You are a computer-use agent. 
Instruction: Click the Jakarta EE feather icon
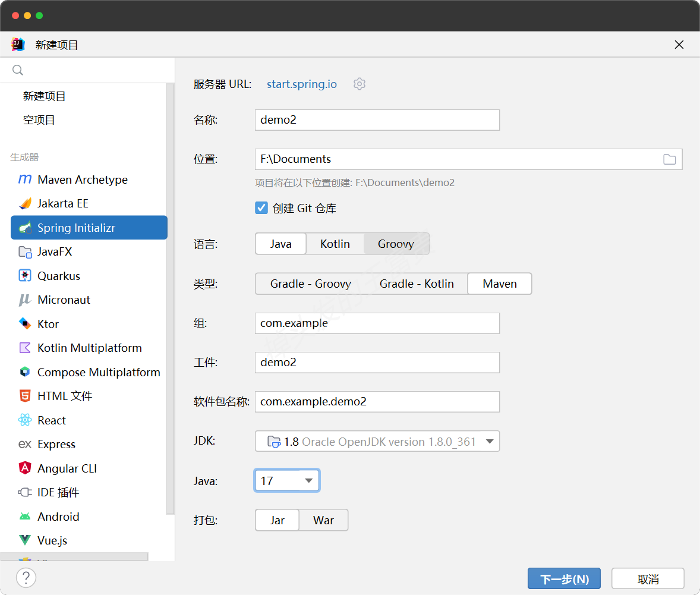click(25, 204)
